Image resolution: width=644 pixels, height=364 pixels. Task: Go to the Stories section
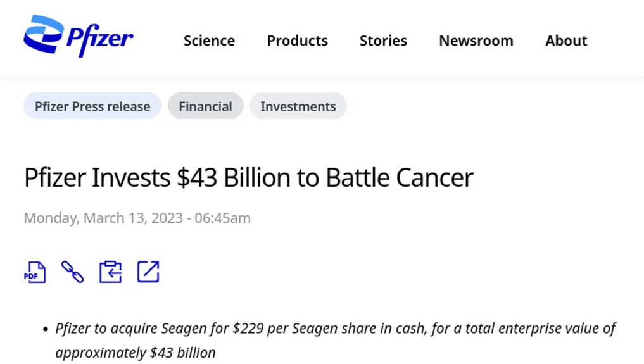coord(383,41)
